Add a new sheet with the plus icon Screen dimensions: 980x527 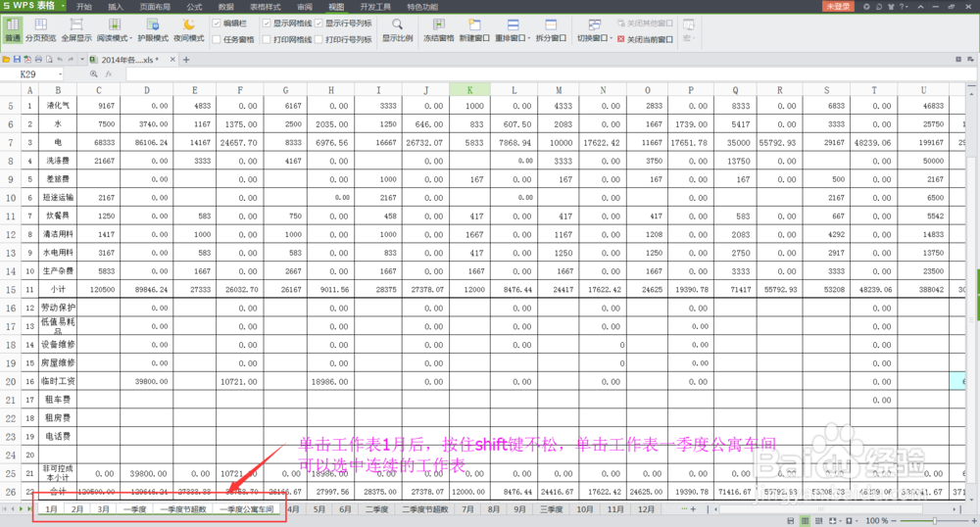(x=693, y=509)
